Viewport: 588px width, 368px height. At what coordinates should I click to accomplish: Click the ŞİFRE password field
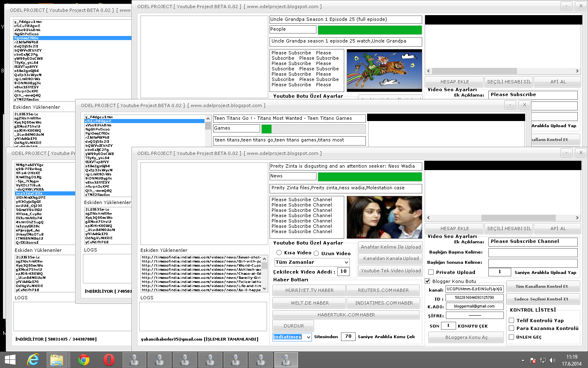pos(474,315)
